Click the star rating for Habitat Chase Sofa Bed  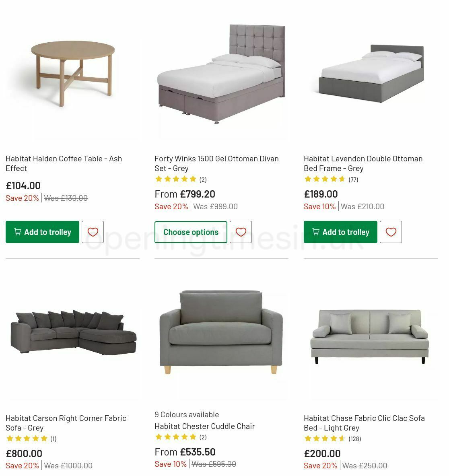(324, 439)
